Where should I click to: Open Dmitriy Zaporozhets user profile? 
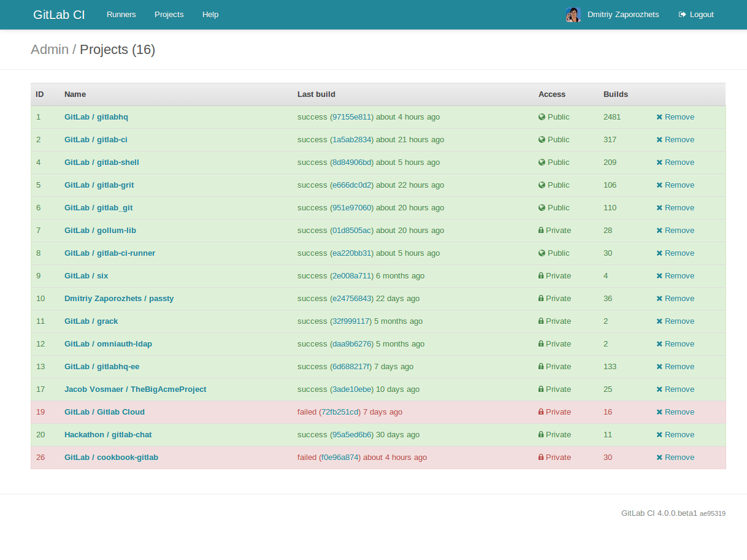click(622, 15)
